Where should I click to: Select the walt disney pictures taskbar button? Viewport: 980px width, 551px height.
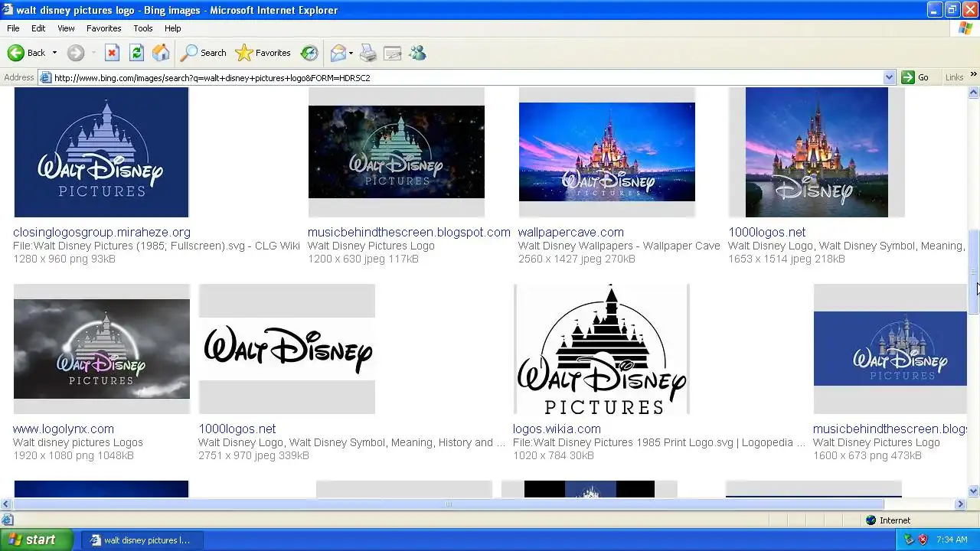pyautogui.click(x=142, y=540)
